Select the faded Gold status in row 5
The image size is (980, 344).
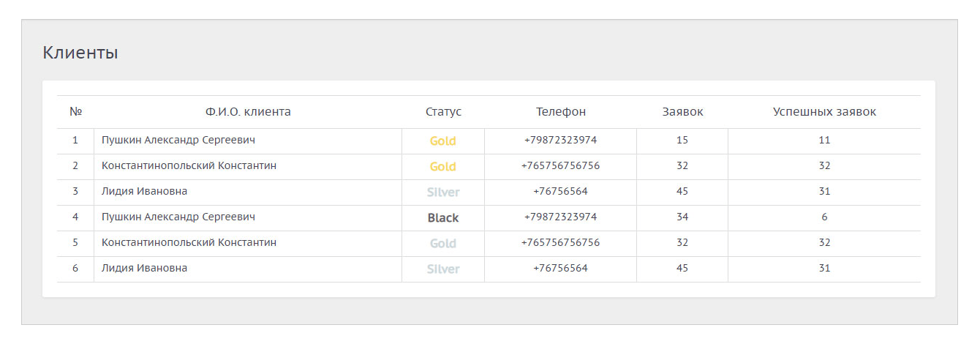tap(442, 243)
